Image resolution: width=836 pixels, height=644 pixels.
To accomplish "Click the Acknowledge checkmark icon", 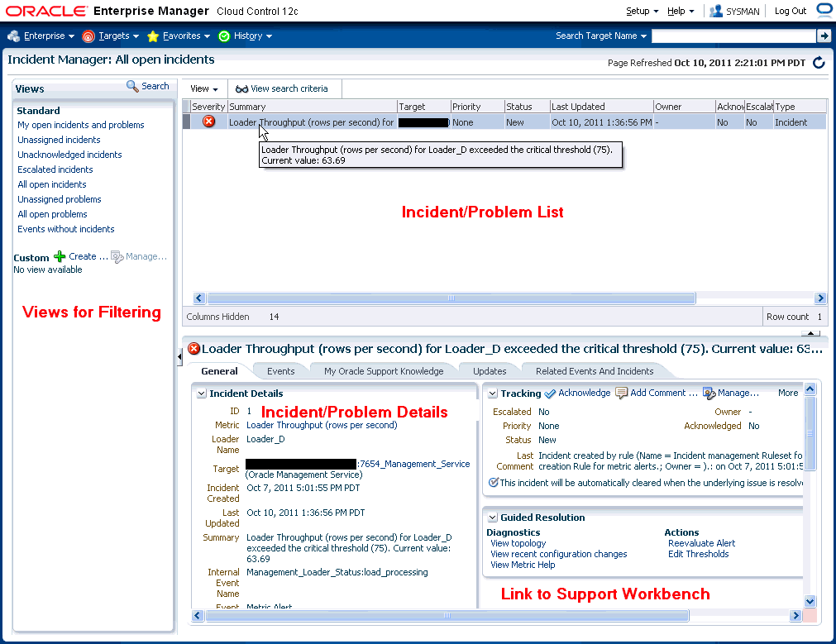I will (x=550, y=394).
